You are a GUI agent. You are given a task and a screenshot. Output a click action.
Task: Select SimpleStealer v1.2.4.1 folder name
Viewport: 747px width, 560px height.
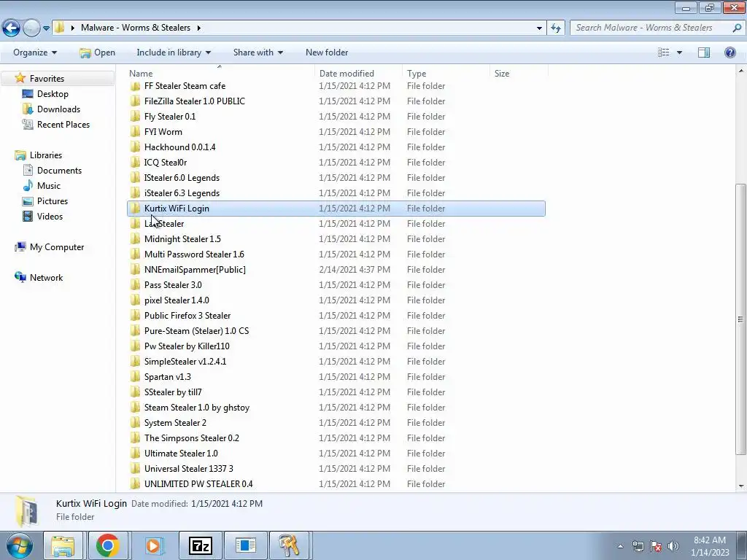click(x=185, y=362)
